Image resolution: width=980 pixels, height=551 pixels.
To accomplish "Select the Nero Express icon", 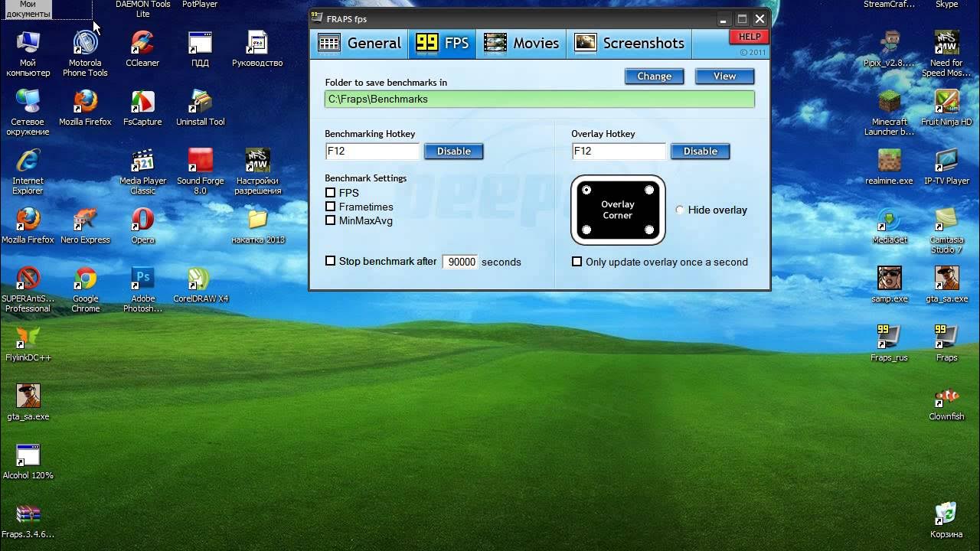I will 85,227.
